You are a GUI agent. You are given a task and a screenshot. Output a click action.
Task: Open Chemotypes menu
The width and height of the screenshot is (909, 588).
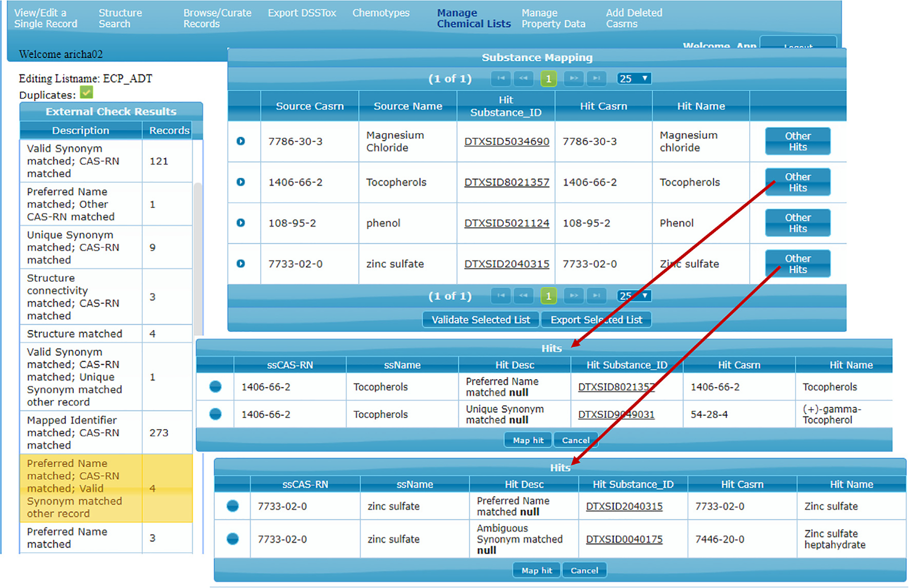click(x=381, y=13)
